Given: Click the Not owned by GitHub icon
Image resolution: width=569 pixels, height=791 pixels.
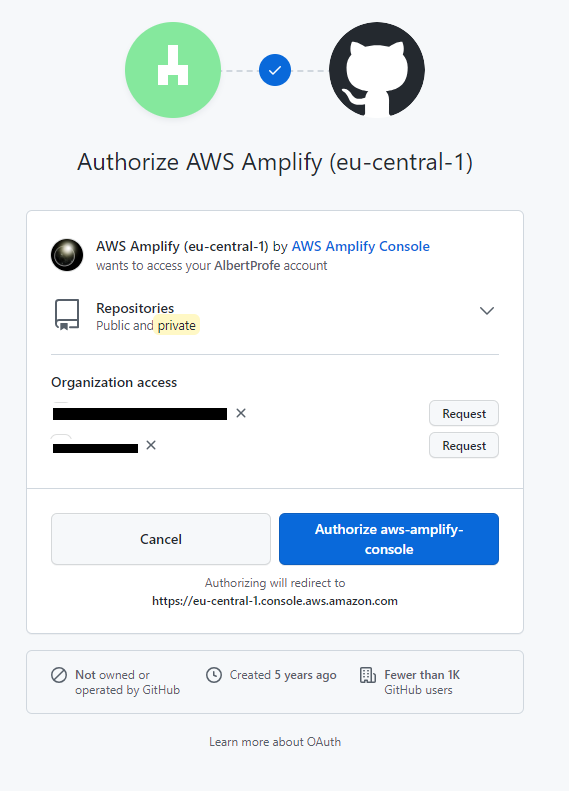Looking at the screenshot, I should point(59,675).
